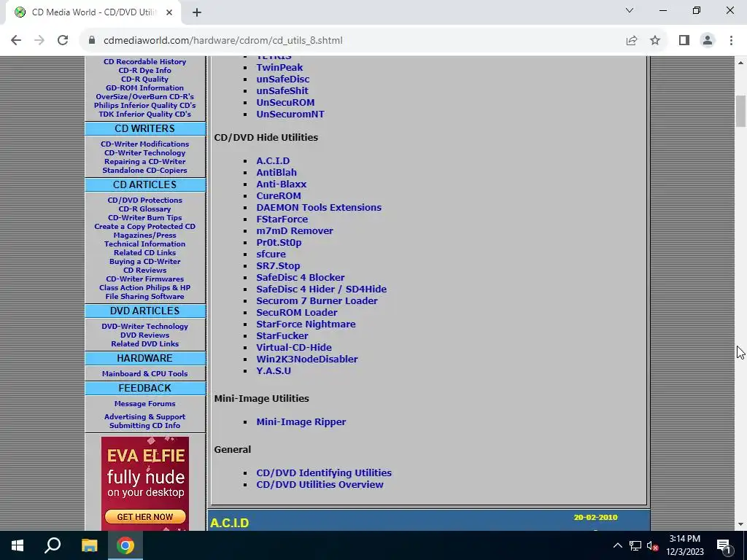Open the FStarForce link
Screen dimensions: 747x560
282,219
